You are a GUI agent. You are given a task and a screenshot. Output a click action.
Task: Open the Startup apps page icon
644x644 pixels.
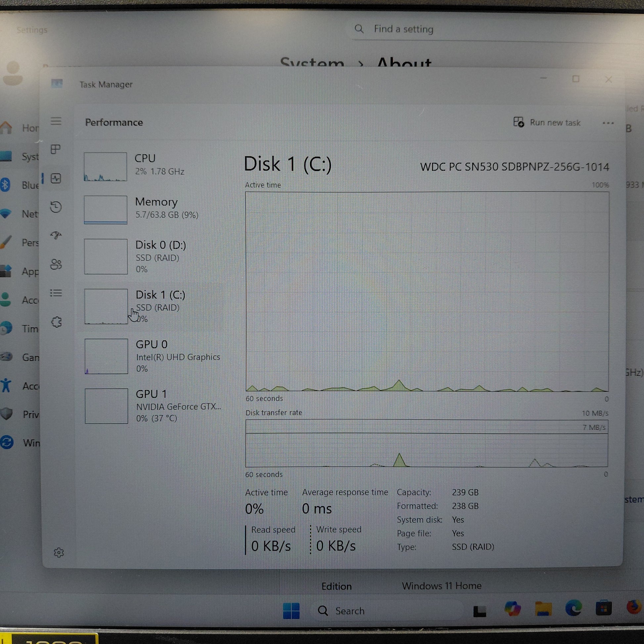pyautogui.click(x=56, y=235)
